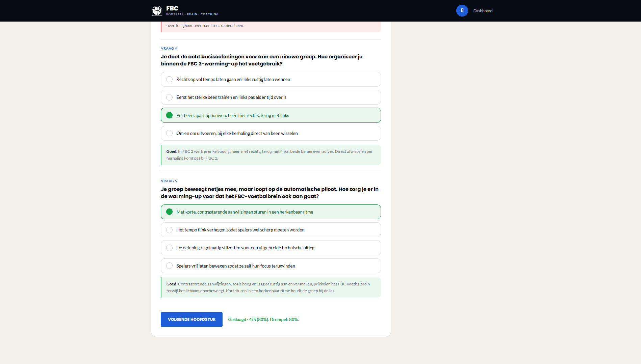Select radio for 'Eerst het sterke been trainen'
This screenshot has width=641, height=364.
point(170,97)
